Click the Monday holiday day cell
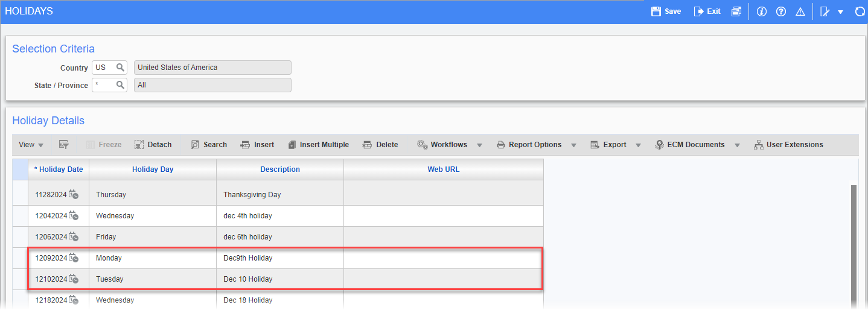868x310 pixels. point(153,258)
